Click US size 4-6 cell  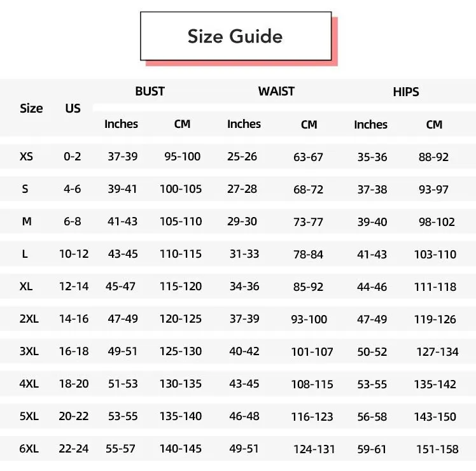coord(73,189)
